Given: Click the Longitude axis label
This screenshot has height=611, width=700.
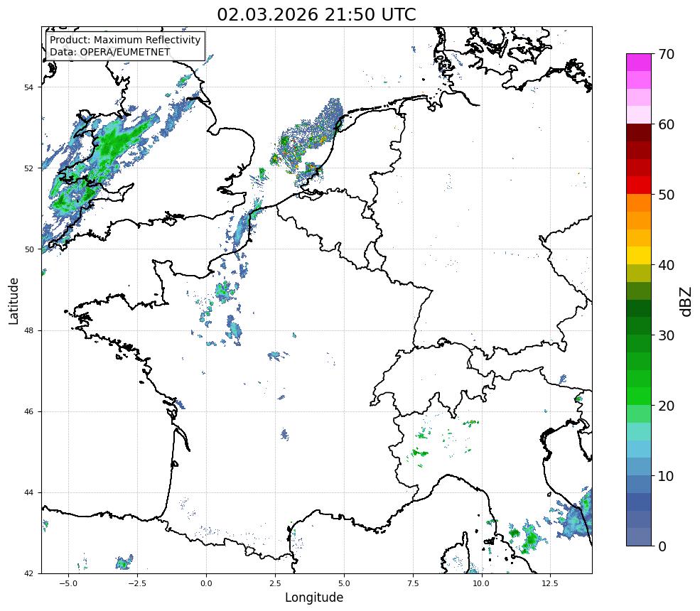Looking at the screenshot, I should coord(314,598).
